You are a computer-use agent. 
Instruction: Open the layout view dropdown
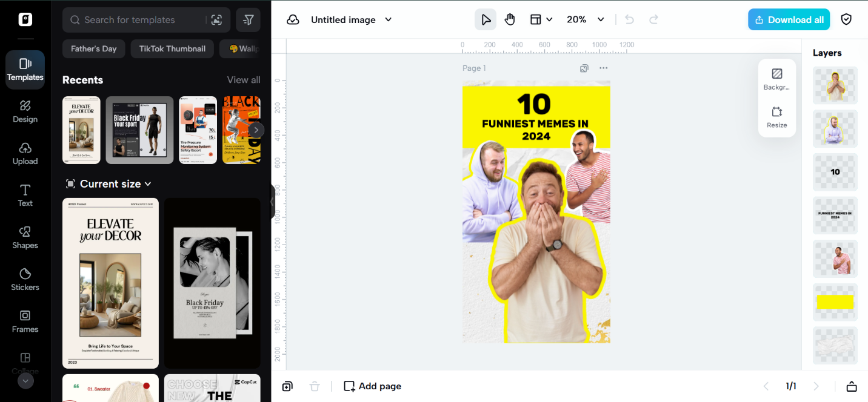click(x=541, y=19)
